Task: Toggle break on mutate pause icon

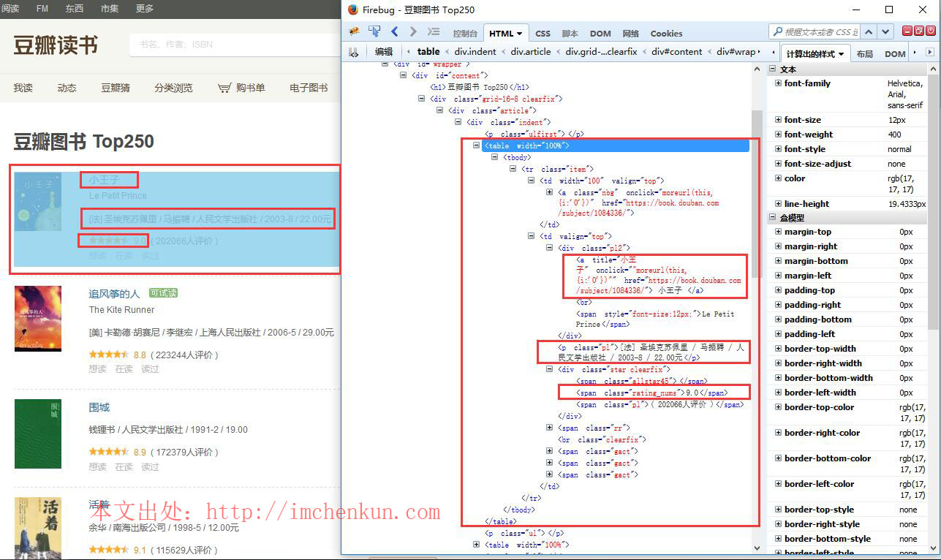Action: [x=354, y=52]
